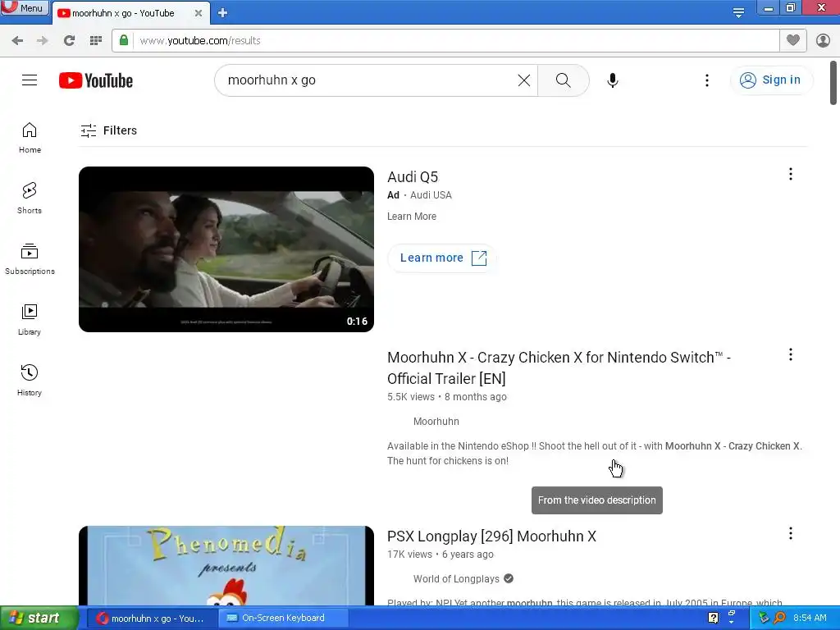840x630 pixels.
Task: Go forward to next page
Action: [x=43, y=41]
